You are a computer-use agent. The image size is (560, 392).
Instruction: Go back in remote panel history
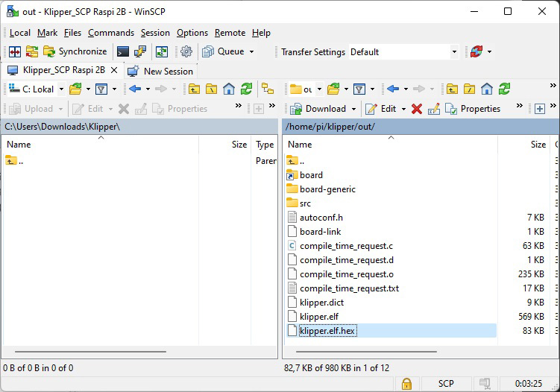(393, 89)
